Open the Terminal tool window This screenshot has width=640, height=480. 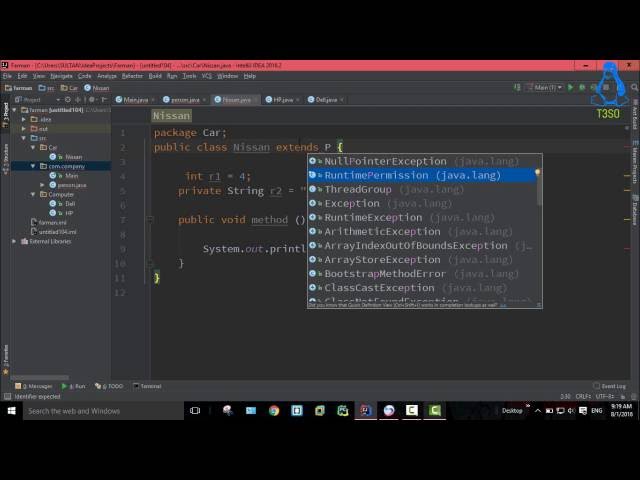tap(147, 386)
